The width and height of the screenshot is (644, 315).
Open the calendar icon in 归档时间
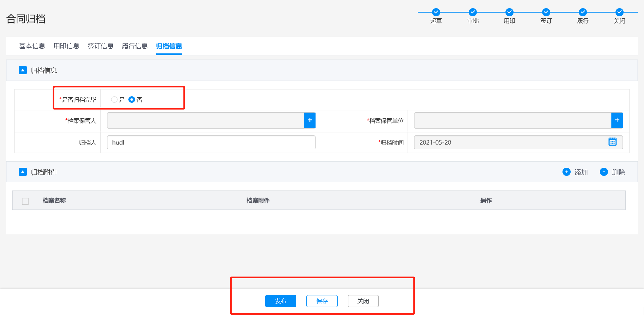(x=612, y=142)
